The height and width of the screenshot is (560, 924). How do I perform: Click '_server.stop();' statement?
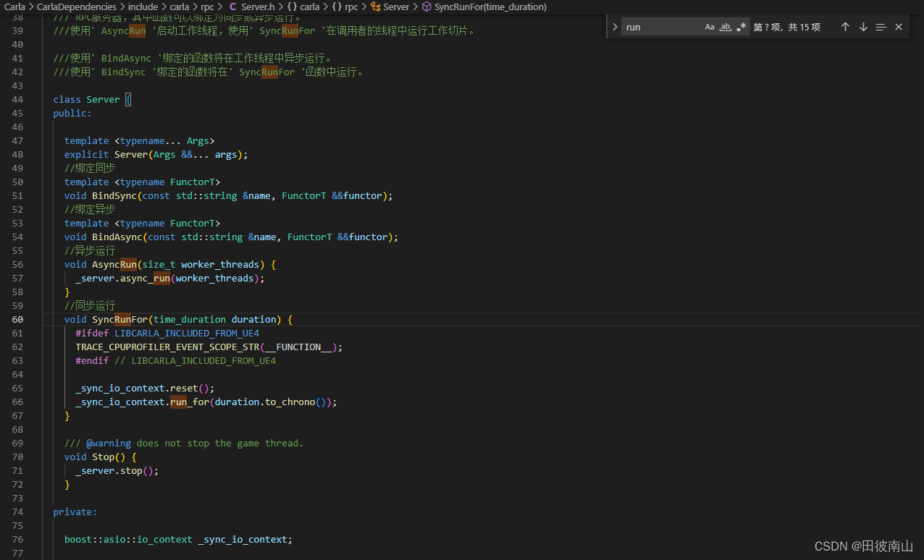click(x=117, y=470)
